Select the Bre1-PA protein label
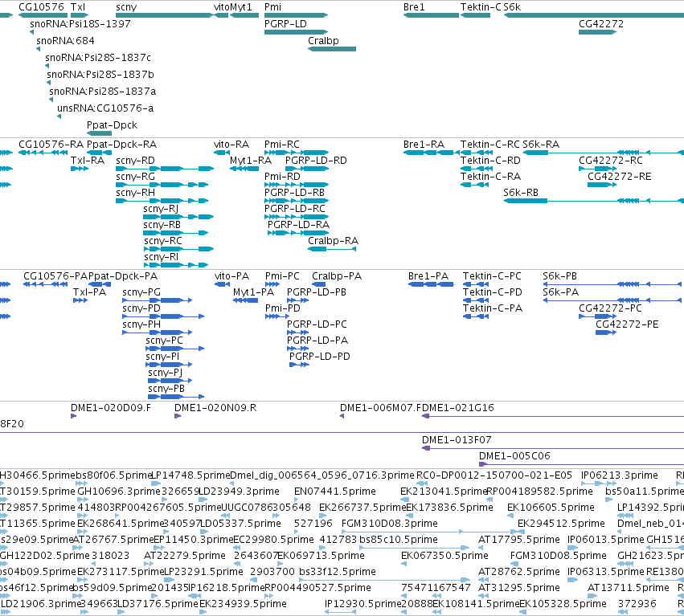This screenshot has width=684, height=616. (x=428, y=276)
